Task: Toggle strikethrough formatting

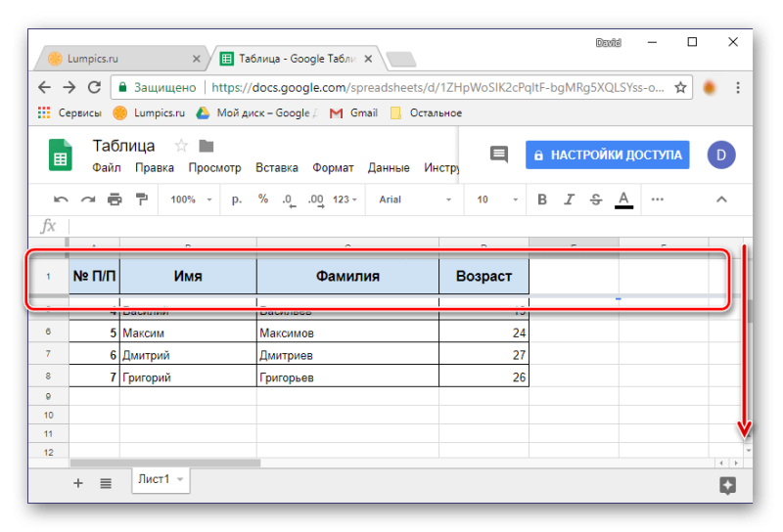Action: 596,199
